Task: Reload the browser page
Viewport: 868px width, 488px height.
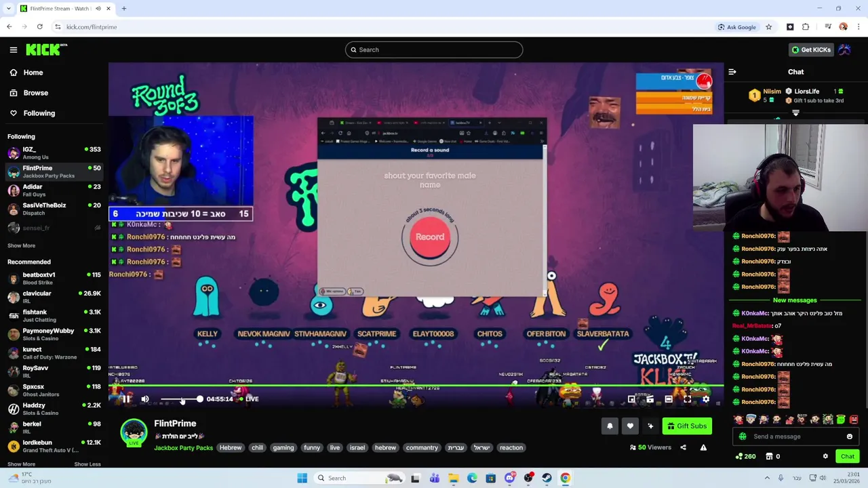Action: click(x=40, y=27)
